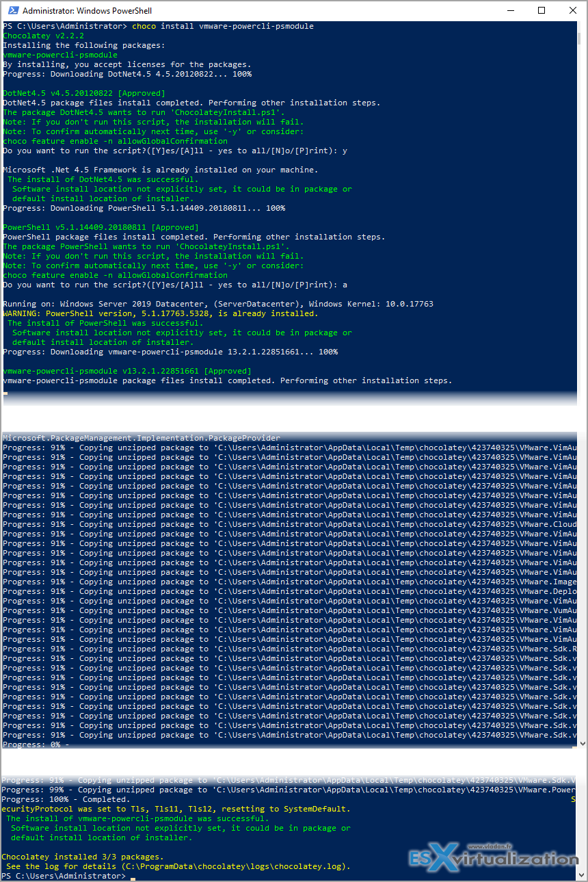Maximize the Windows PowerShell window
This screenshot has height=882, width=588.
541,11
